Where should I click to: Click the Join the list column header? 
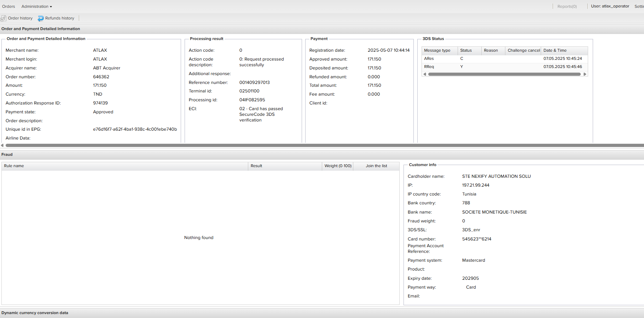[x=376, y=166]
